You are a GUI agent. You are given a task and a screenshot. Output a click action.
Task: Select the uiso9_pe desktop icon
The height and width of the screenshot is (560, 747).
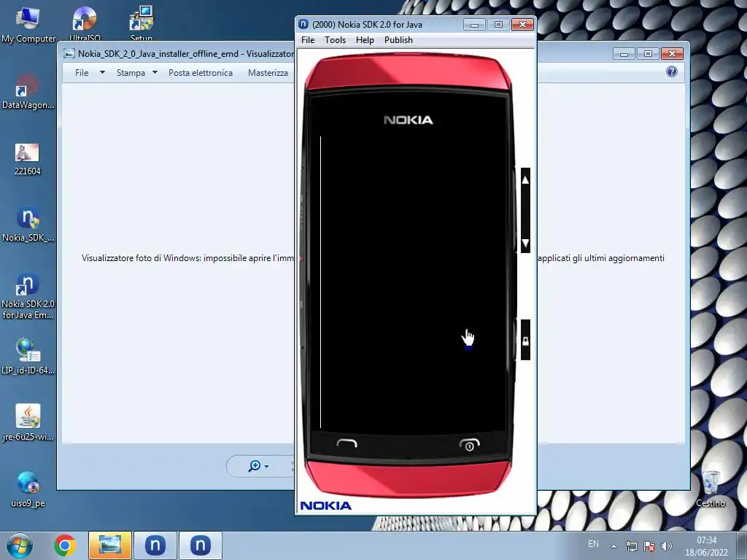coord(28,489)
